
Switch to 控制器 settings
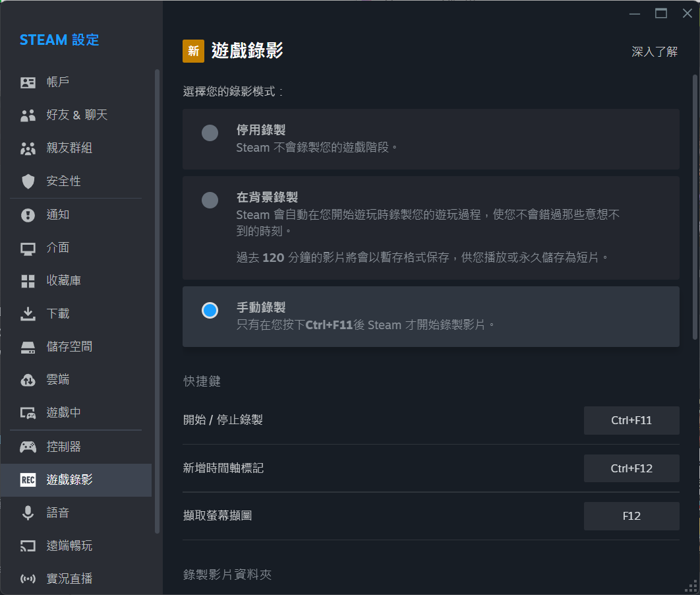(x=76, y=447)
